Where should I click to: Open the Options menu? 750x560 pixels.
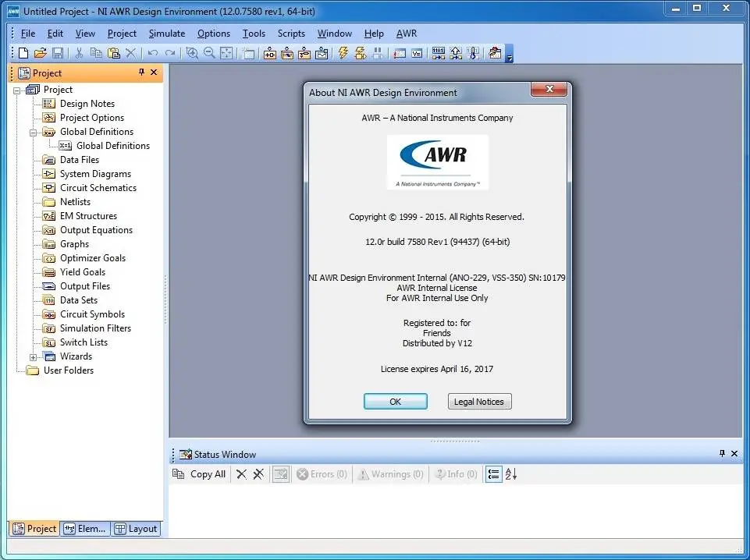214,34
